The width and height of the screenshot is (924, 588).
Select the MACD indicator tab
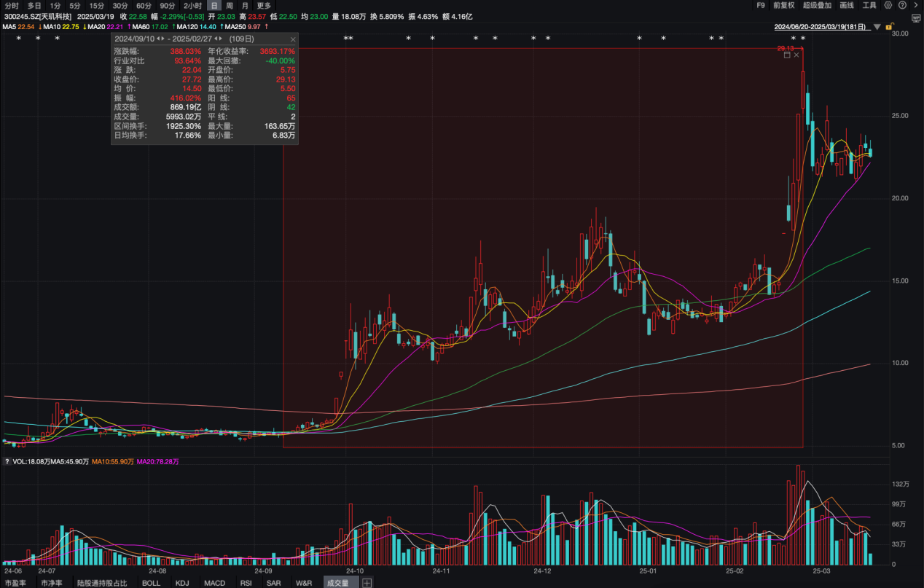[x=215, y=583]
